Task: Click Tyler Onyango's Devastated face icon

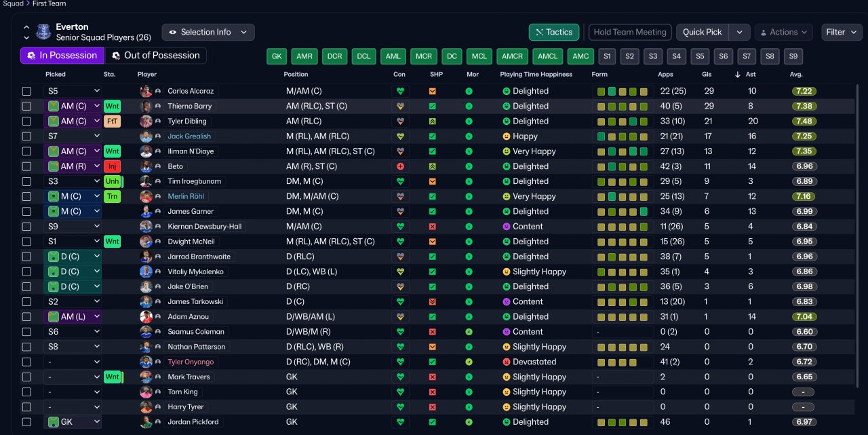Action: (506, 362)
